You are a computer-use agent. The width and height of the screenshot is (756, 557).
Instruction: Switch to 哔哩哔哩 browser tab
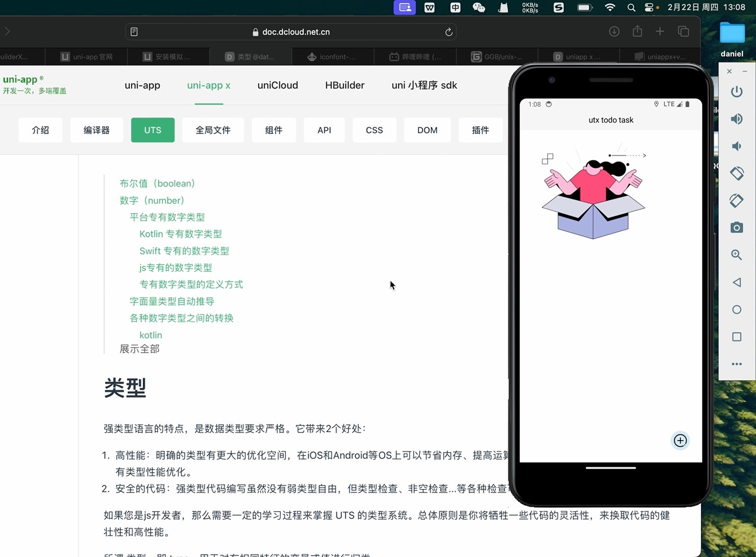click(415, 57)
